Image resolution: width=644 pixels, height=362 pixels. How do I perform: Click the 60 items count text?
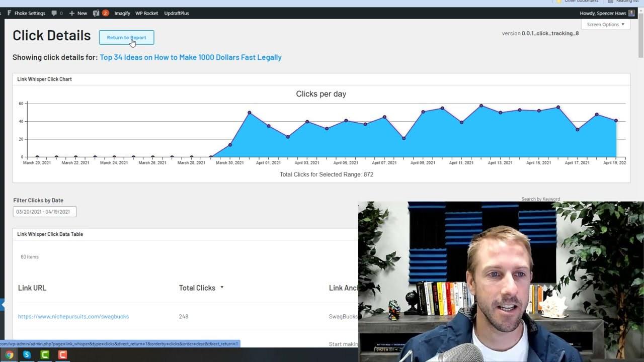30,257
